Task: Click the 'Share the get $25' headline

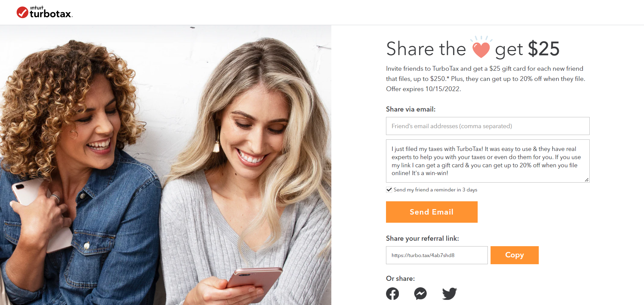Action: click(473, 48)
